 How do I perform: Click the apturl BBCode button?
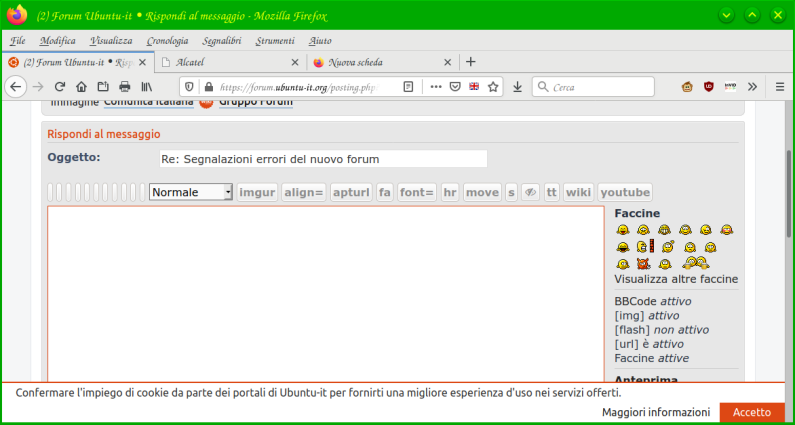(351, 192)
